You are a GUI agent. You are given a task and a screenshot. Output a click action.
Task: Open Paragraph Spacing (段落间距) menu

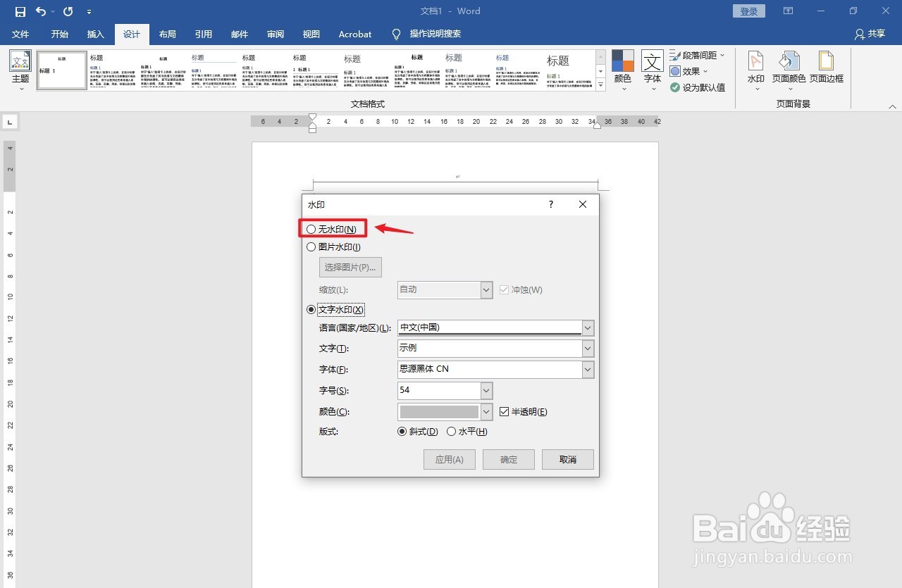click(697, 55)
